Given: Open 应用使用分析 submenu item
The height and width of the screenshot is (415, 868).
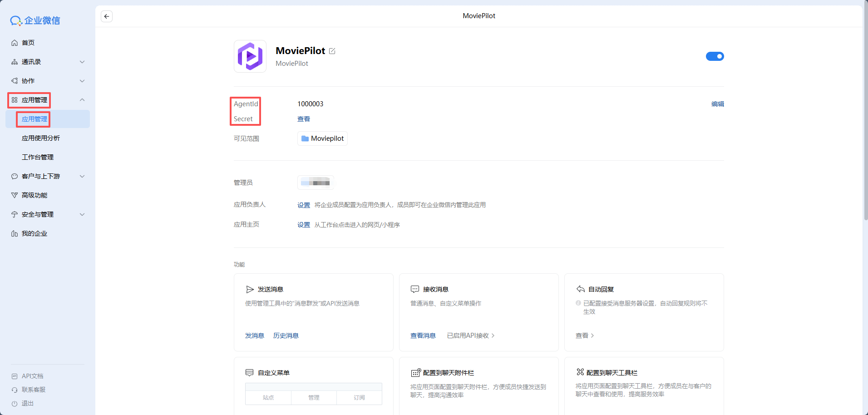Looking at the screenshot, I should pos(41,138).
